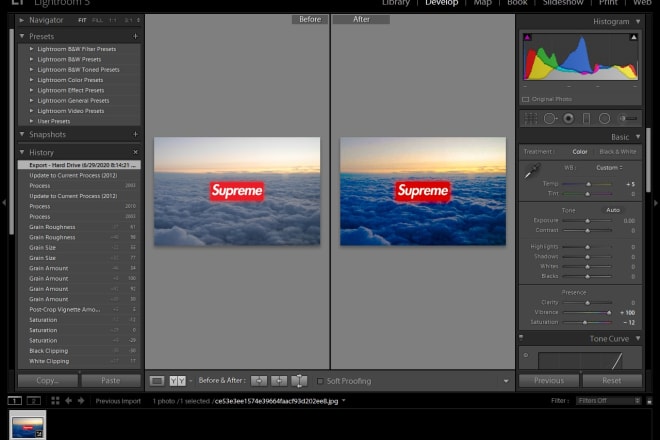This screenshot has width=660, height=440.
Task: Set treatment to Black & White
Action: (617, 152)
